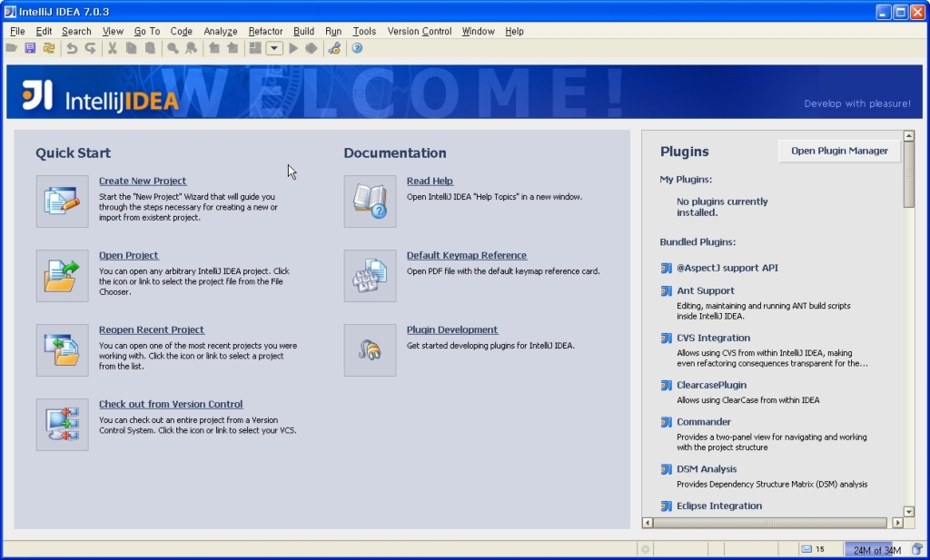Click the Plugins panel scroll right arrow
Viewport: 930px width, 560px height.
click(x=897, y=523)
